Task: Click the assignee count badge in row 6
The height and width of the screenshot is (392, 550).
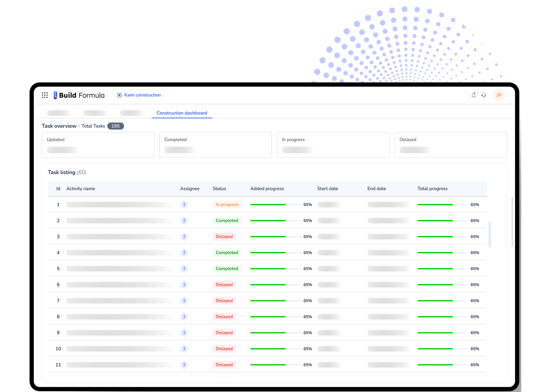Action: pyautogui.click(x=184, y=284)
